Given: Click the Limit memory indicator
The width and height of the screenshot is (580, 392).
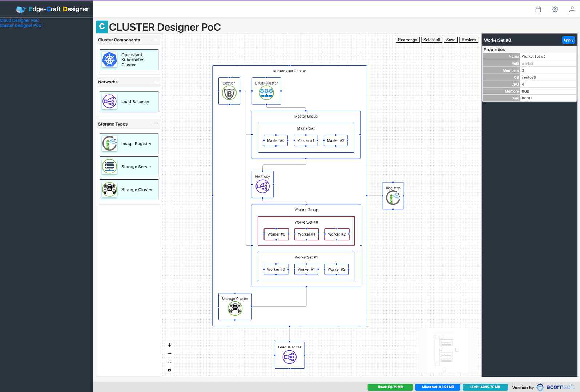Looking at the screenshot, I should (x=485, y=387).
